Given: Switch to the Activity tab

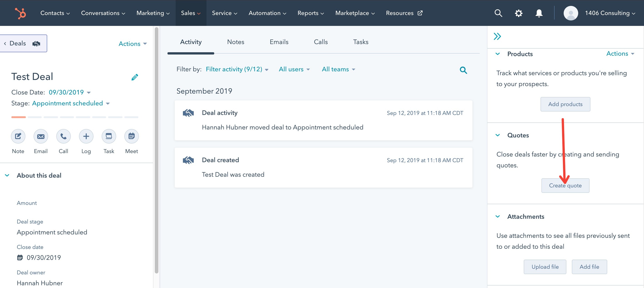Looking at the screenshot, I should click(x=191, y=42).
